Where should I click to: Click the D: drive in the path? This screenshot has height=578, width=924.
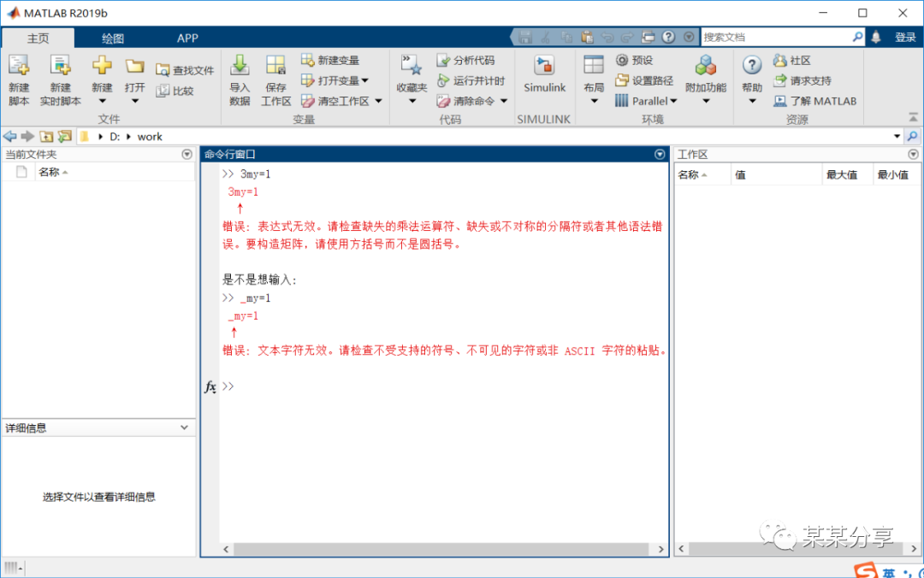coord(115,137)
